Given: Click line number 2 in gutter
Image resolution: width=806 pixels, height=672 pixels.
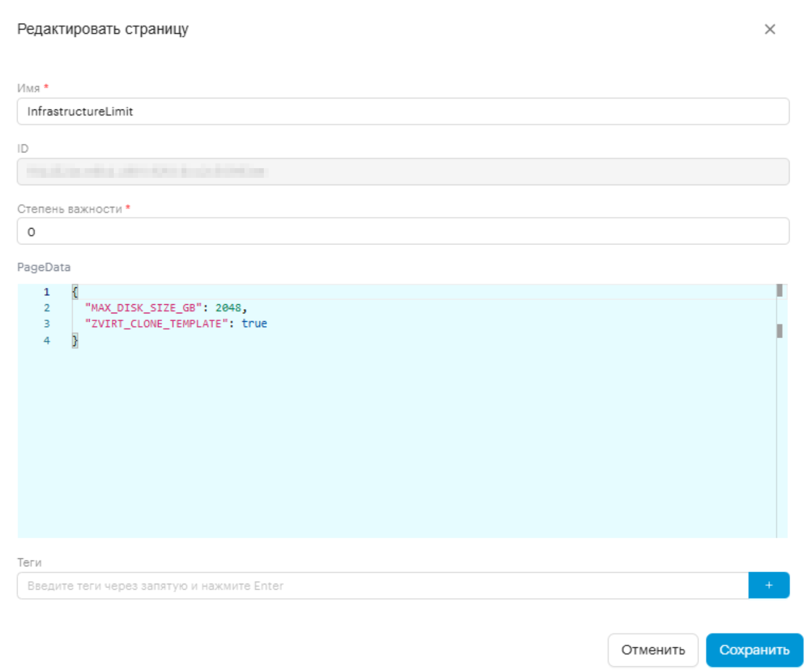Looking at the screenshot, I should pos(47,308).
